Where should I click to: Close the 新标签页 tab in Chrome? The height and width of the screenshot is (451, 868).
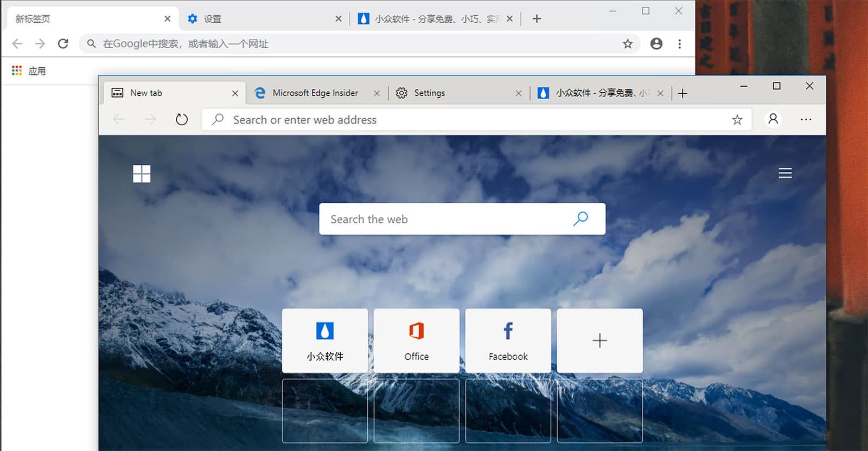(167, 19)
